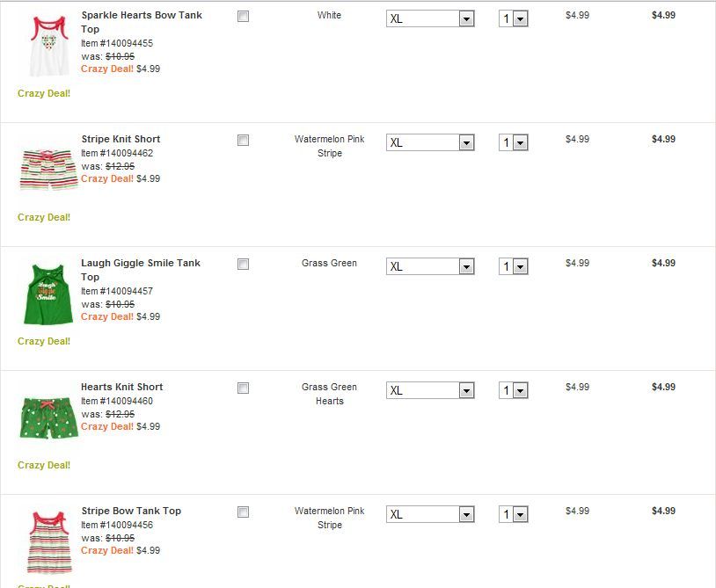Open size dropdown for Sparkle Hearts Bow Tank Top
Screen dimensions: 716x588
(x=429, y=19)
